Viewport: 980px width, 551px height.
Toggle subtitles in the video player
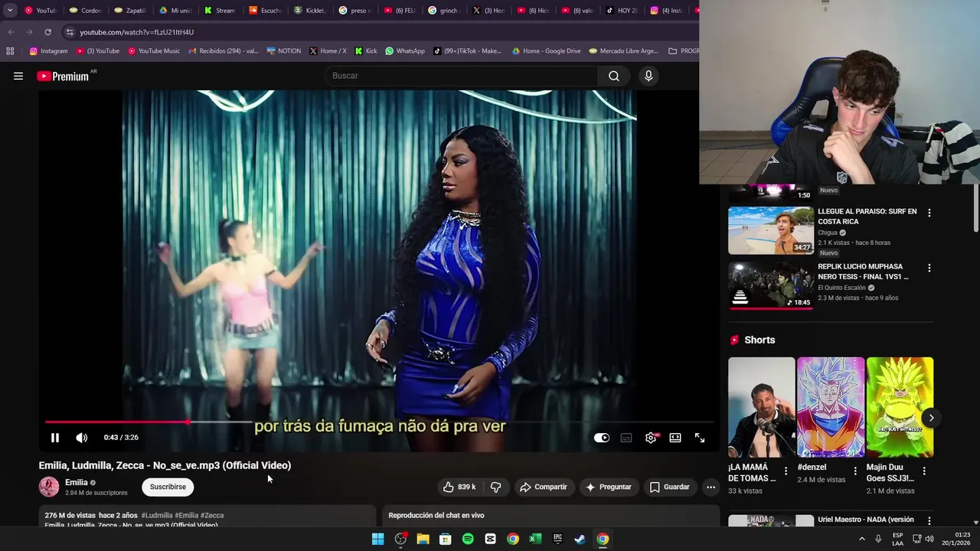coord(626,438)
